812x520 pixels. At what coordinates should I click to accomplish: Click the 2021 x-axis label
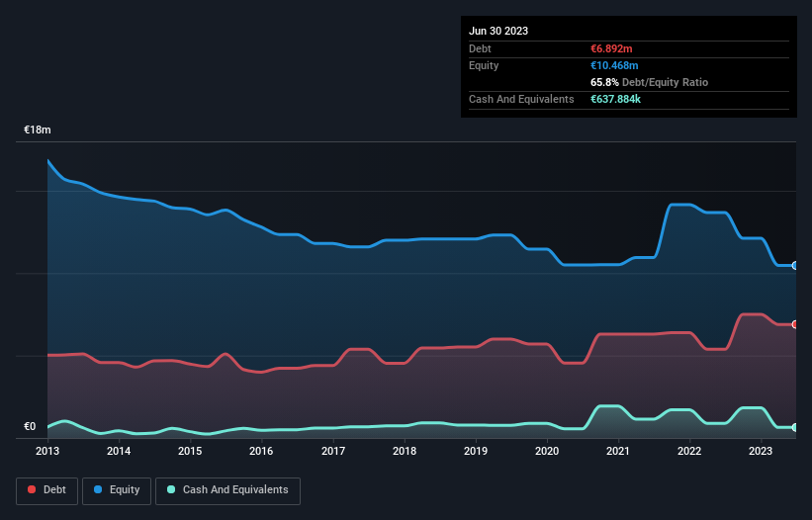[x=618, y=451]
